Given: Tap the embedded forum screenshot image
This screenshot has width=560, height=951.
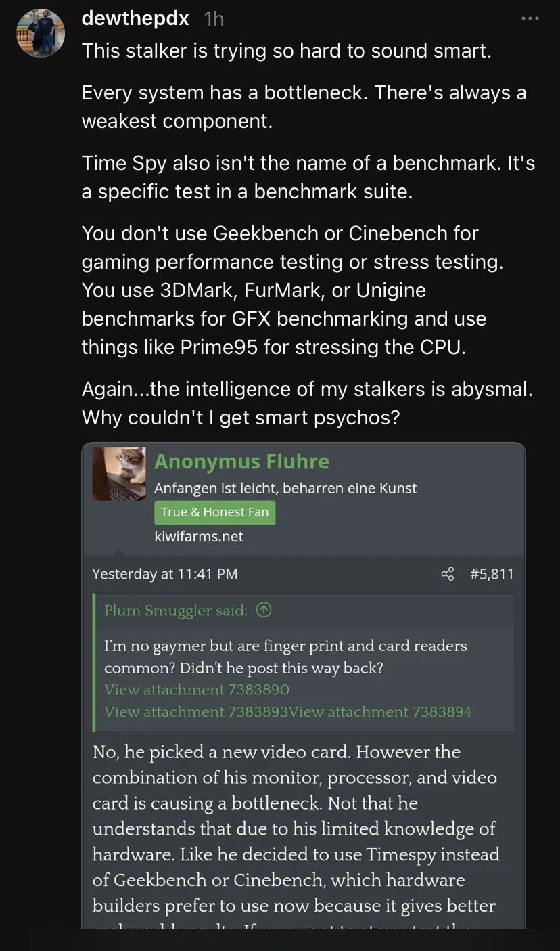Looking at the screenshot, I should pyautogui.click(x=304, y=686).
